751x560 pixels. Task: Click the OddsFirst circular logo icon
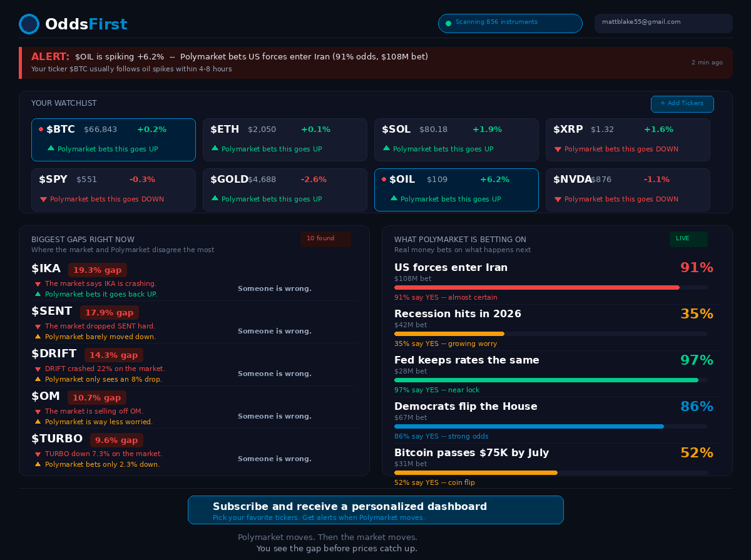[x=29, y=24]
